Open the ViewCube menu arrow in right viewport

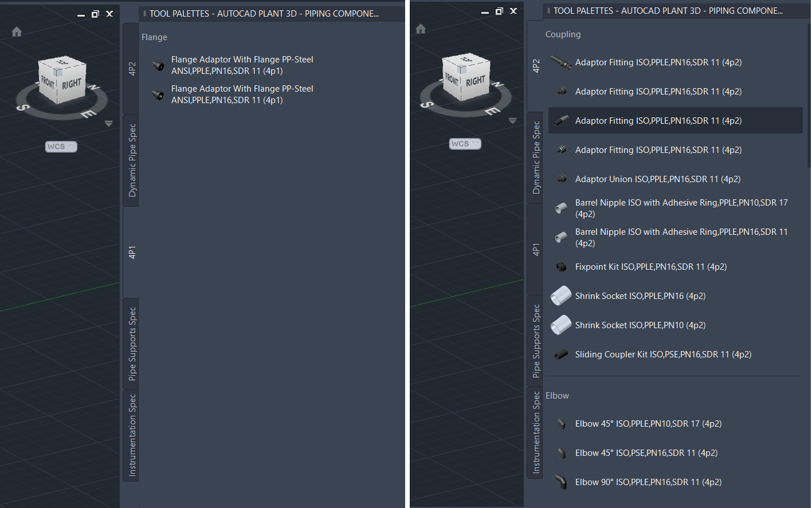[513, 121]
